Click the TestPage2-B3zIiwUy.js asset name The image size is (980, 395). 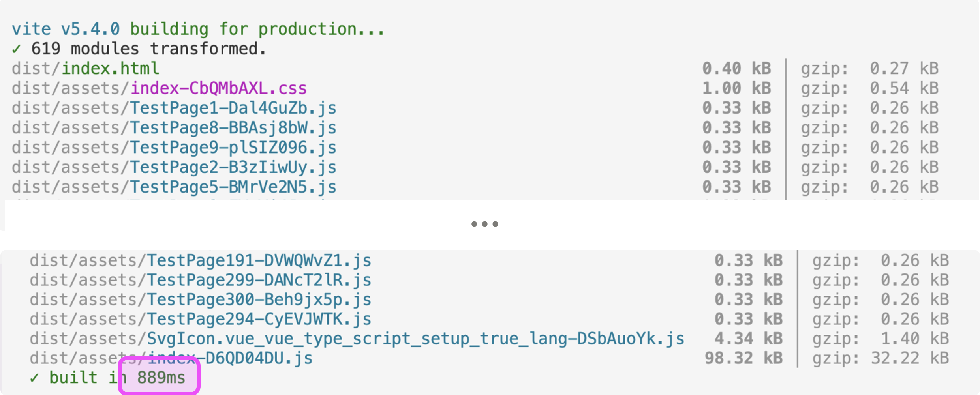tap(233, 167)
